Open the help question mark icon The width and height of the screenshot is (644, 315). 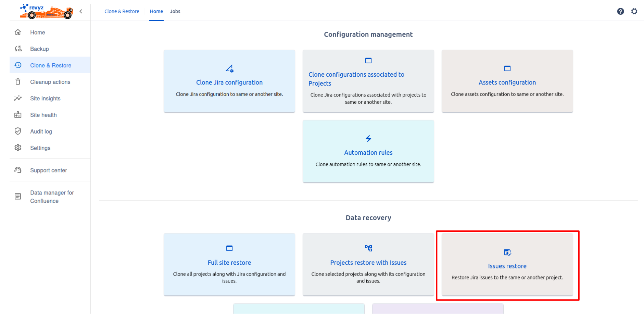point(620,11)
